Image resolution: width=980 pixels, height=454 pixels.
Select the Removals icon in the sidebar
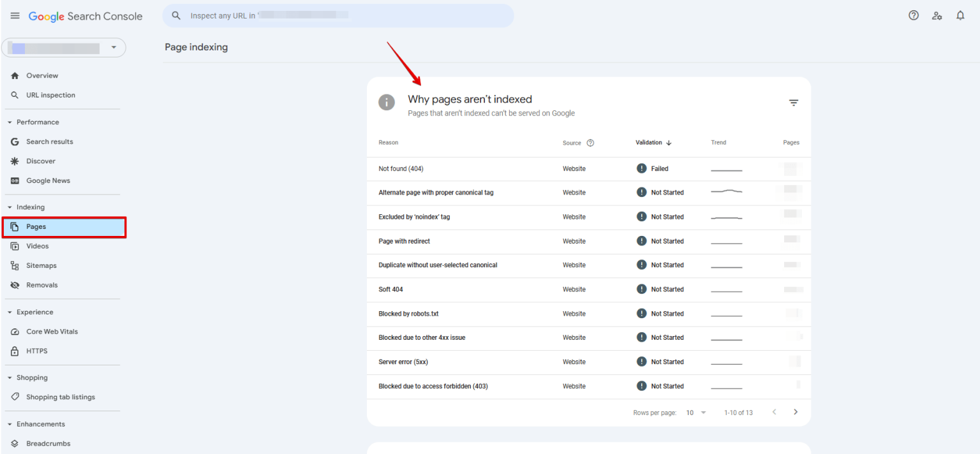click(14, 285)
